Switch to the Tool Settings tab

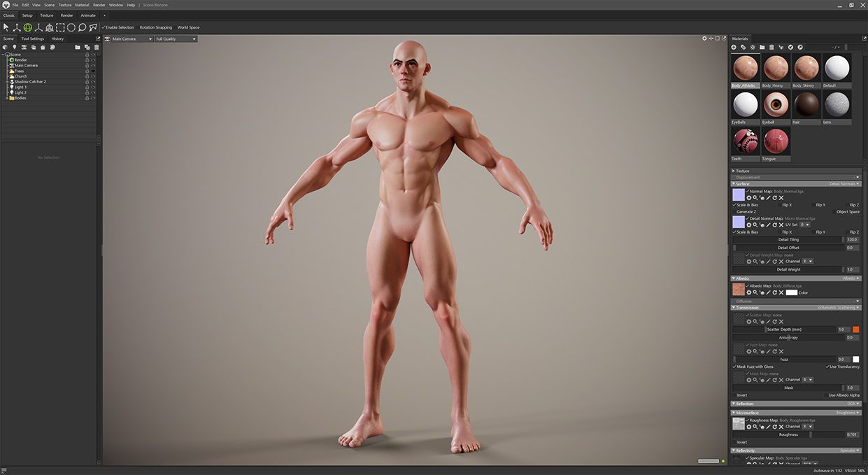point(32,38)
